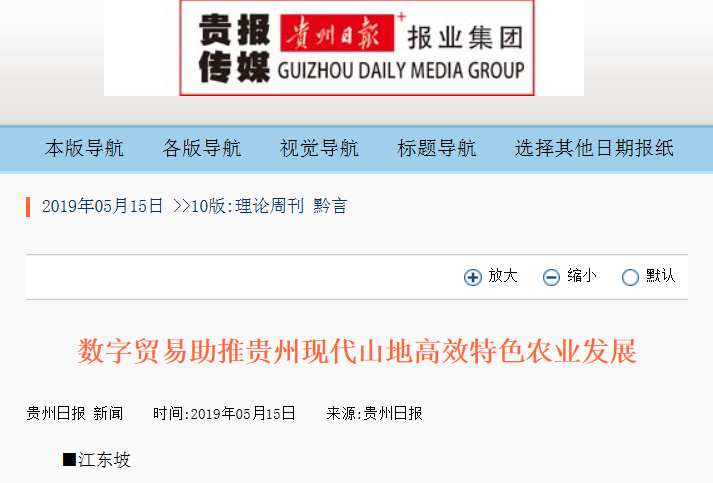713x483 pixels.
Task: Click the minus icon for 缩小
Action: (x=551, y=277)
